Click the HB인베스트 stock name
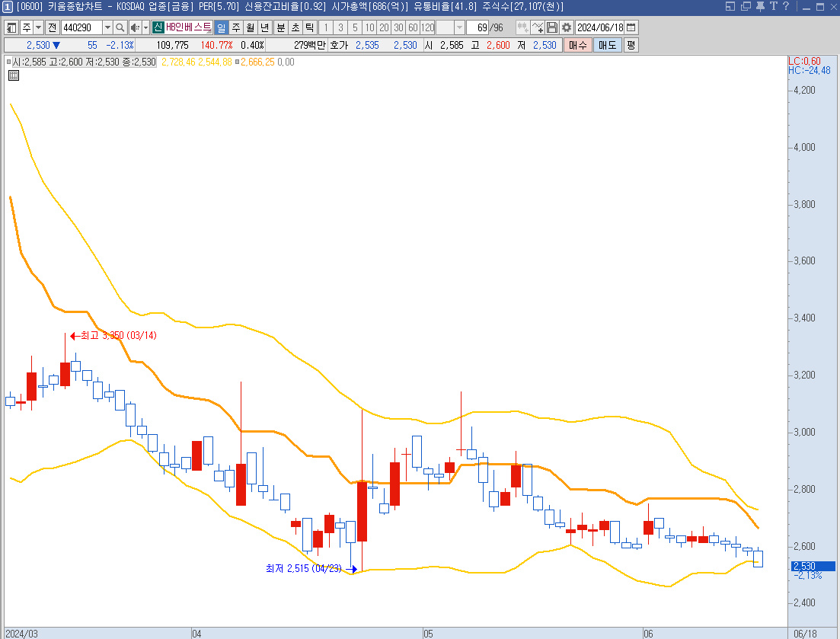Screen dimensions: 840x639 point(189,27)
